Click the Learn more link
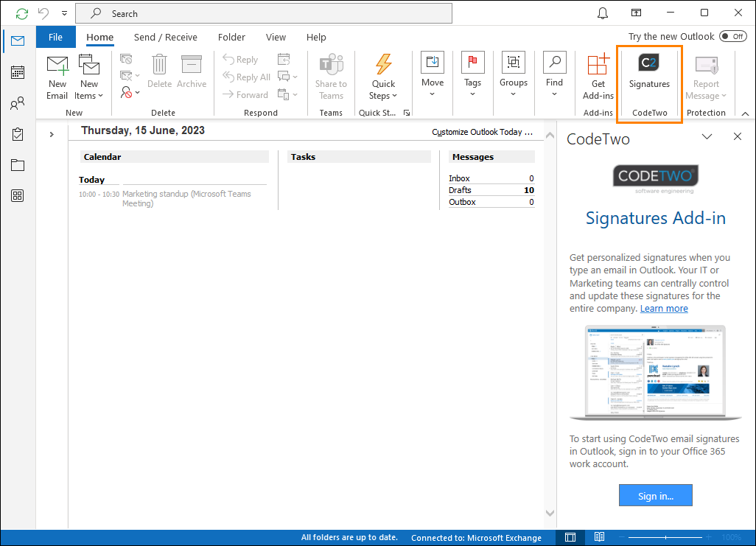The image size is (756, 546). 664,308
